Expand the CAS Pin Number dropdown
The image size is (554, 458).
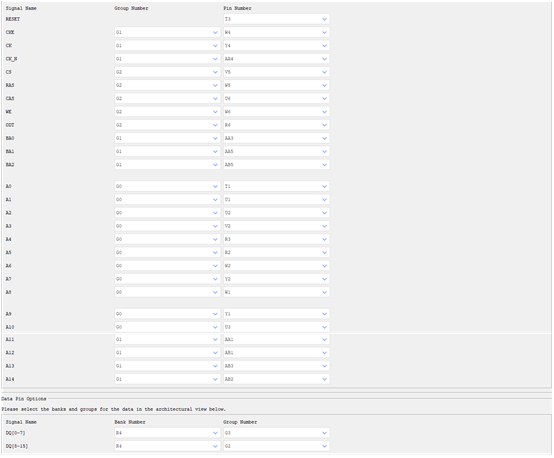pyautogui.click(x=276, y=99)
